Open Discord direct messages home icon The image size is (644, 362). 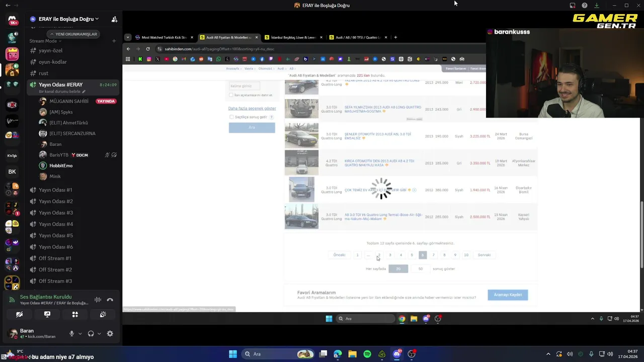tap(12, 20)
